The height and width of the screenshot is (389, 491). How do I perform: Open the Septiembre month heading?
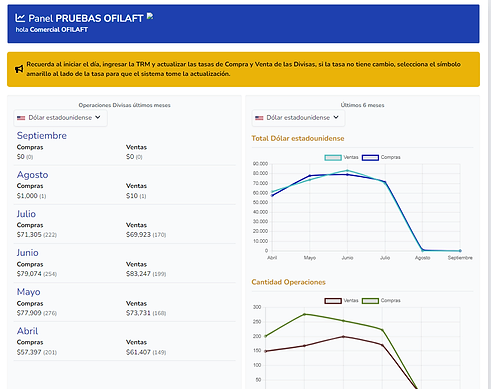[42, 136]
